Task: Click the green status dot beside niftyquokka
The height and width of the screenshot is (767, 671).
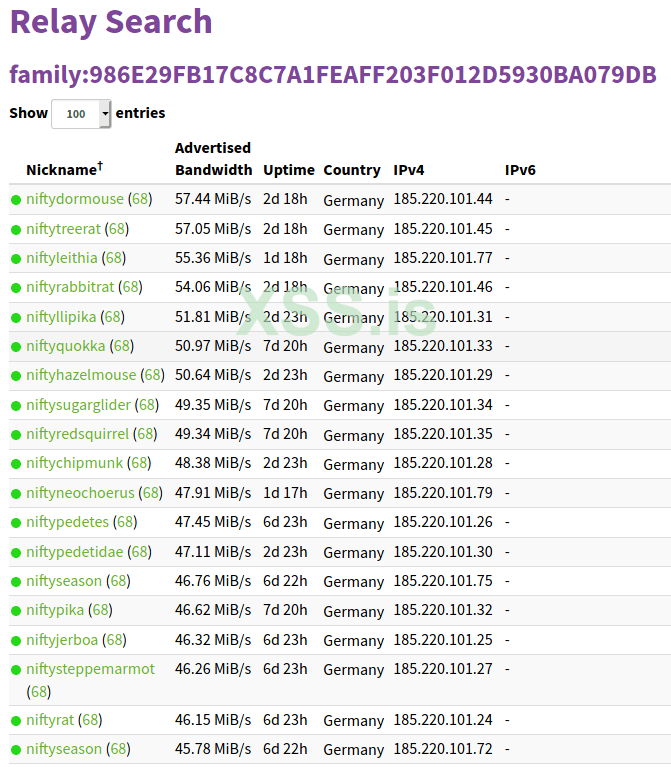Action: tap(16, 347)
